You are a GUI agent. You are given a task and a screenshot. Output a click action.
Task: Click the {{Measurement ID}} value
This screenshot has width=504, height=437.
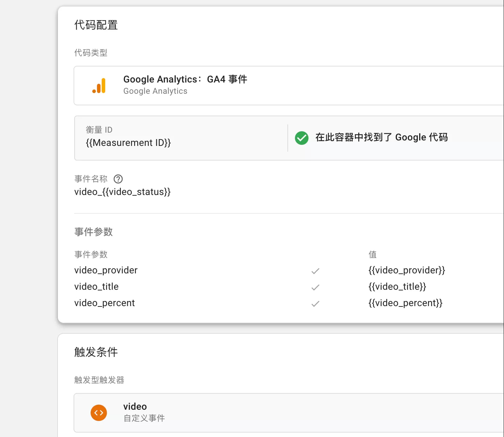(128, 143)
